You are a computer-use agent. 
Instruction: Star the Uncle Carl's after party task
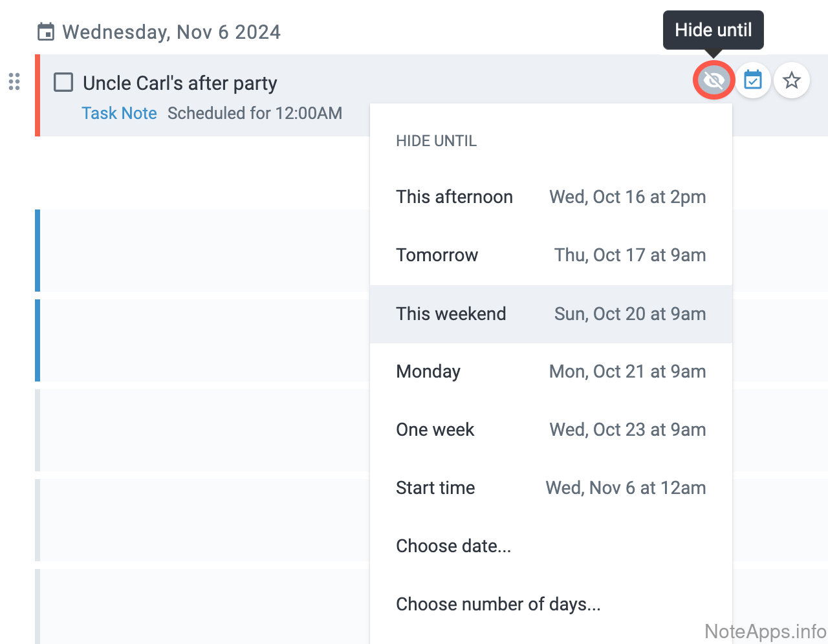(792, 81)
